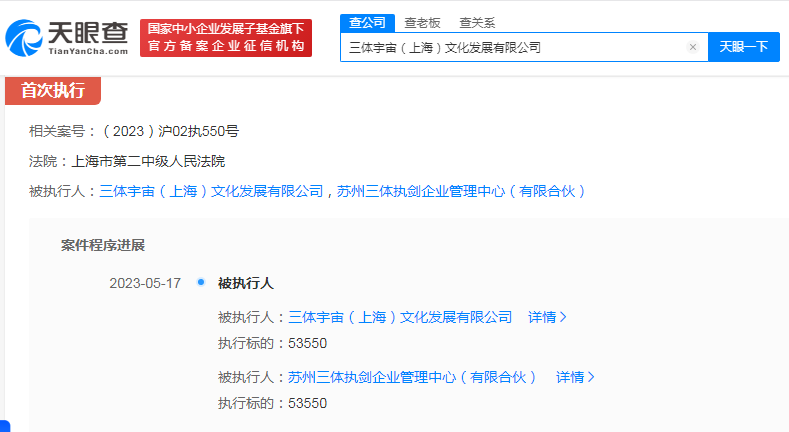Open 三体宇宙 link under 案件程序进展
This screenshot has width=789, height=432.
400,317
